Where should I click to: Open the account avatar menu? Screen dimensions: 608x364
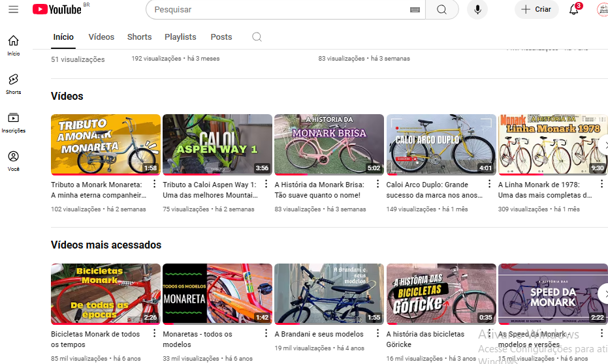(603, 9)
